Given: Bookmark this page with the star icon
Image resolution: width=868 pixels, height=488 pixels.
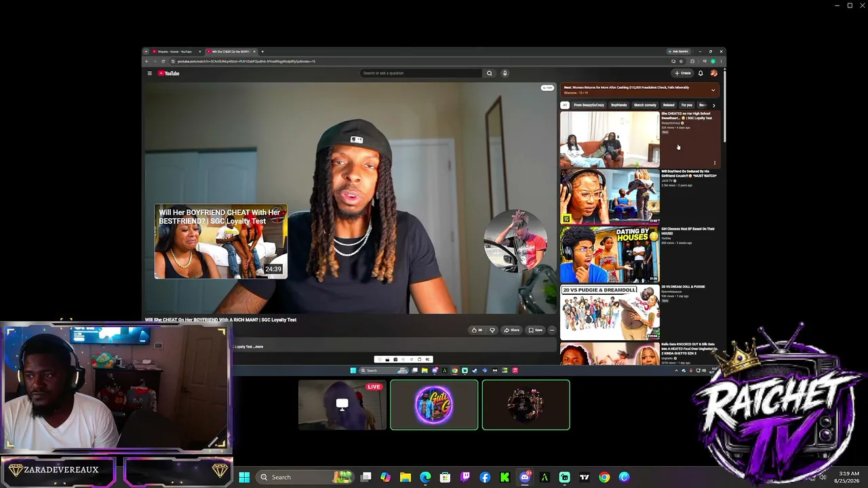Looking at the screenshot, I should [681, 61].
